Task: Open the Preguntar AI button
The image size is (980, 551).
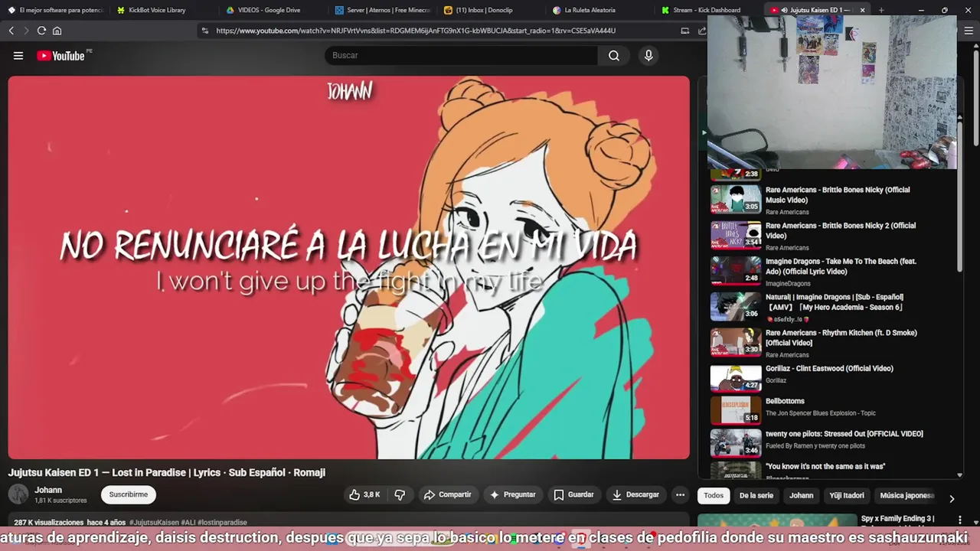Action: coord(513,495)
